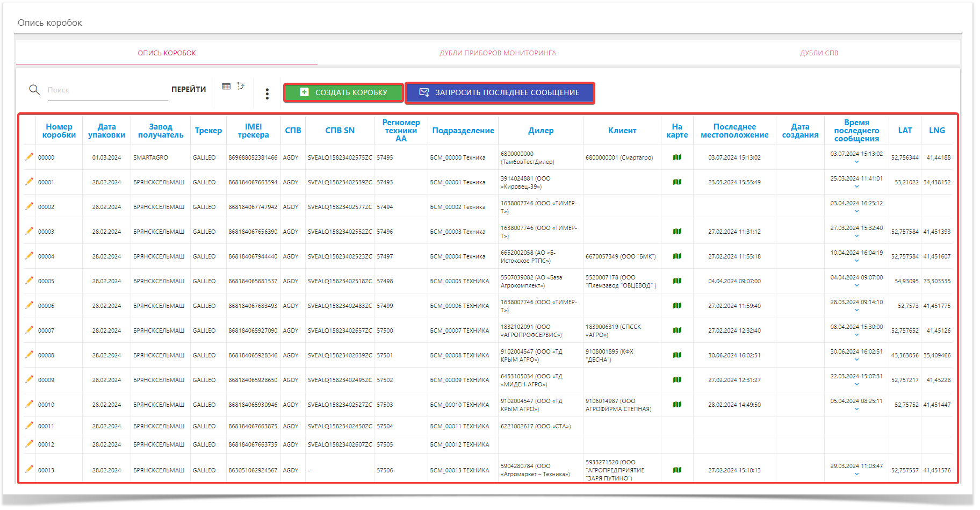The height and width of the screenshot is (510, 980).
Task: Expand last message chevron for box 00007
Action: [x=856, y=335]
